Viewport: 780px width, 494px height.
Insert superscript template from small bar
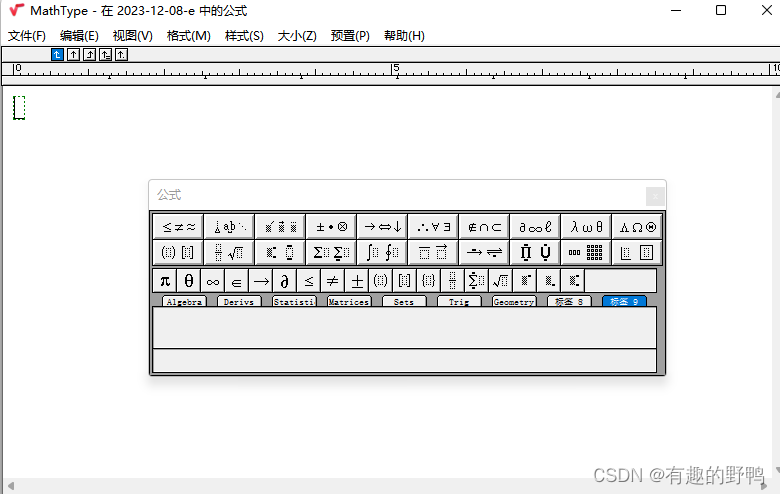524,281
